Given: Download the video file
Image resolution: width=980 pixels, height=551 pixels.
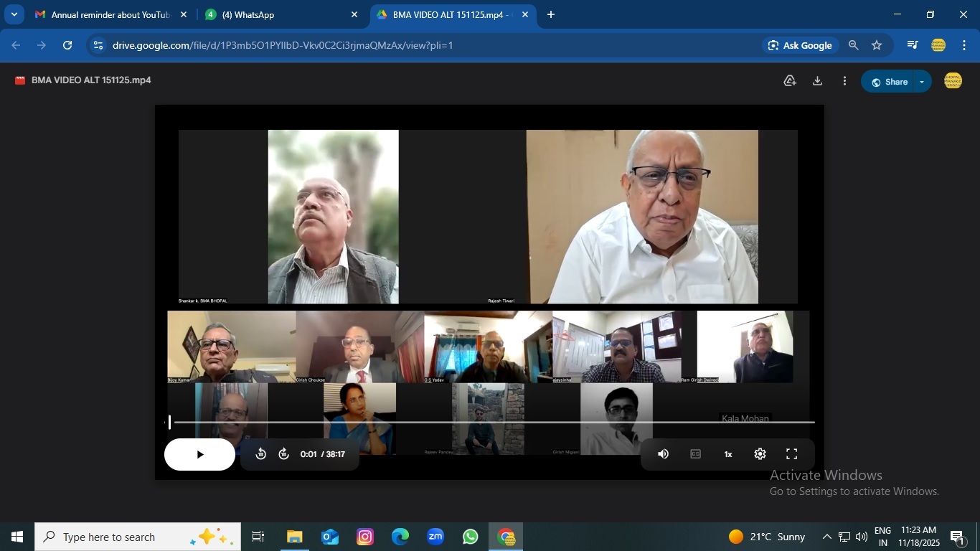Looking at the screenshot, I should pos(817,81).
